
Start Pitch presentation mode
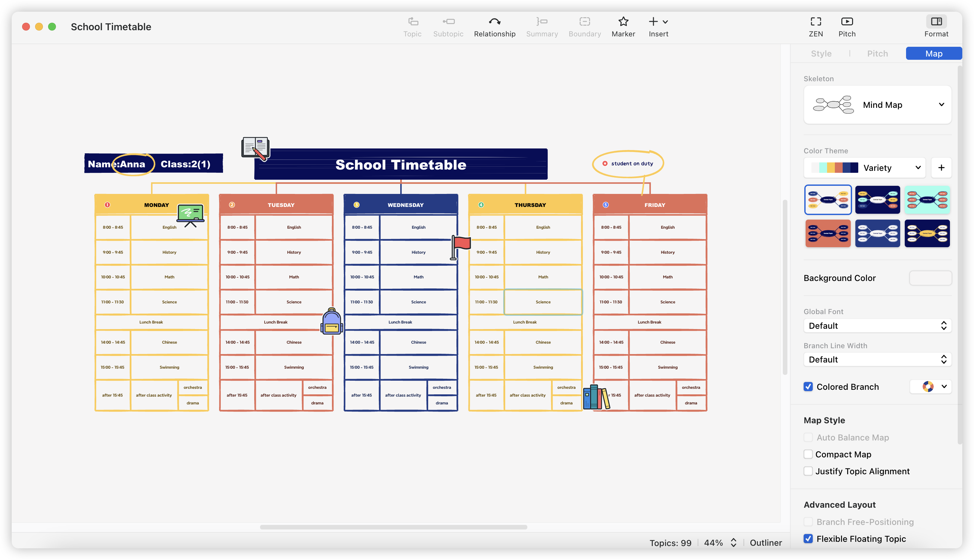coord(847,21)
